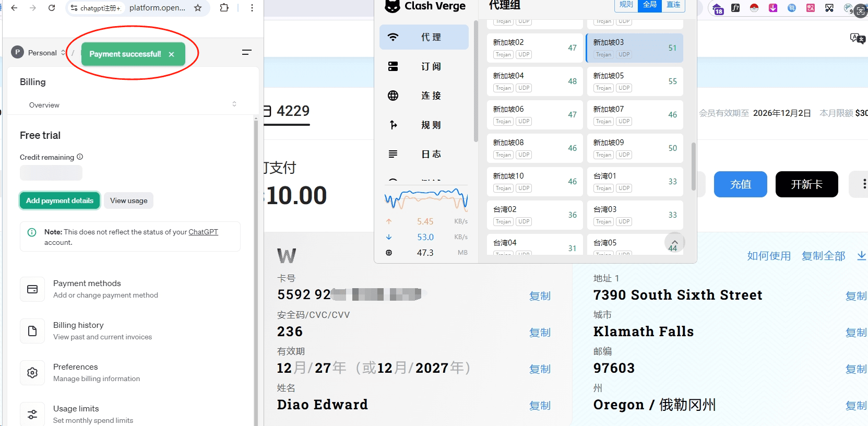This screenshot has height=426, width=868.
Task: Open the billing panel hamburger menu
Action: (x=247, y=52)
